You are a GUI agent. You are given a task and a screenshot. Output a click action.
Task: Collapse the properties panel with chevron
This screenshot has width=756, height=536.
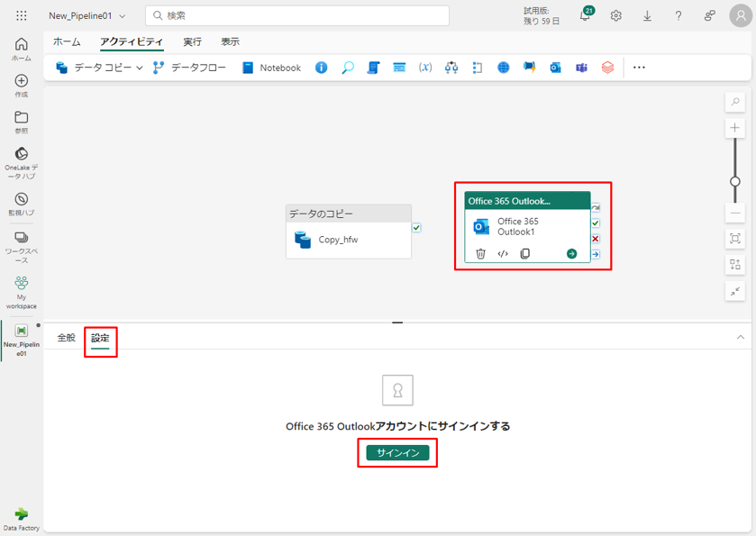741,337
